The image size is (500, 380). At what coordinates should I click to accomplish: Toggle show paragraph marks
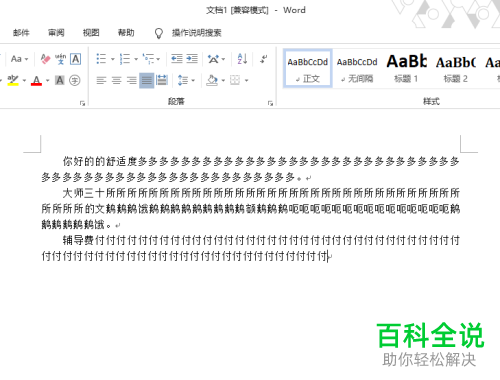click(x=264, y=59)
